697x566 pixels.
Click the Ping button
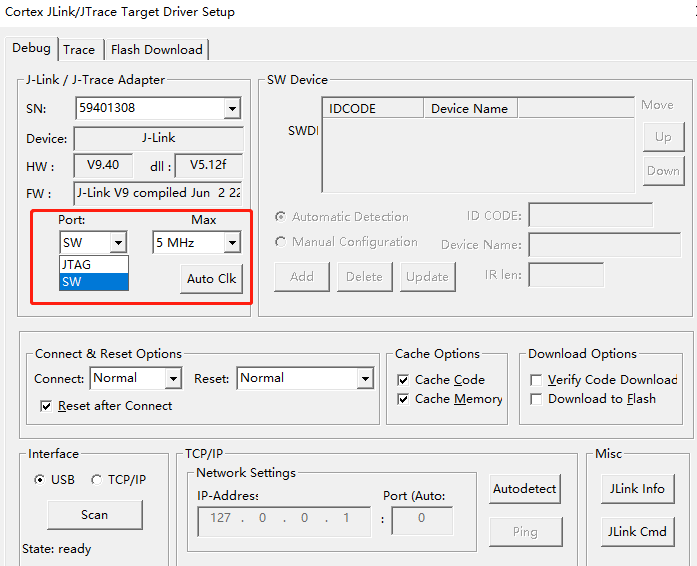pyautogui.click(x=525, y=532)
